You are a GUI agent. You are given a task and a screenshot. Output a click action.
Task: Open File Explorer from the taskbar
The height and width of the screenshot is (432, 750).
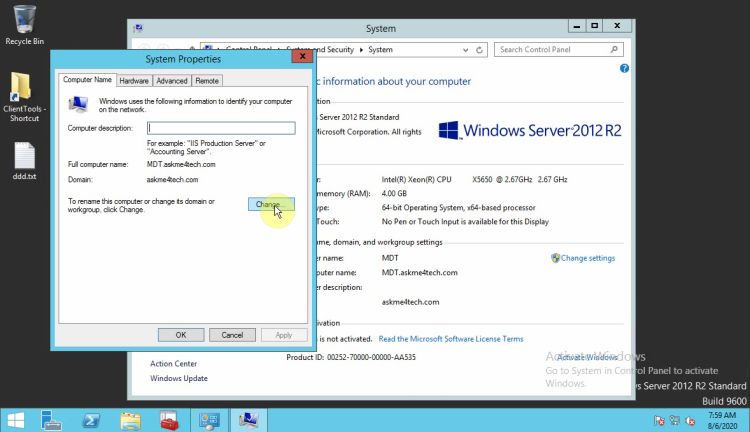[130, 420]
